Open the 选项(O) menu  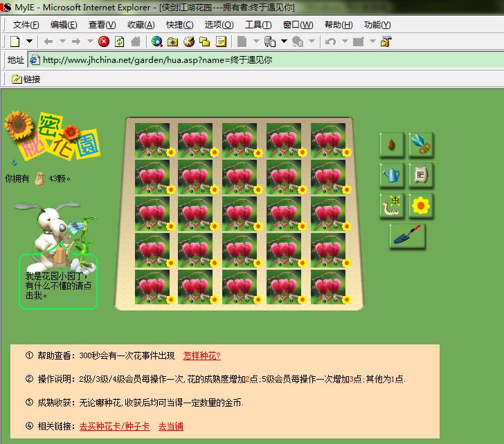click(219, 25)
